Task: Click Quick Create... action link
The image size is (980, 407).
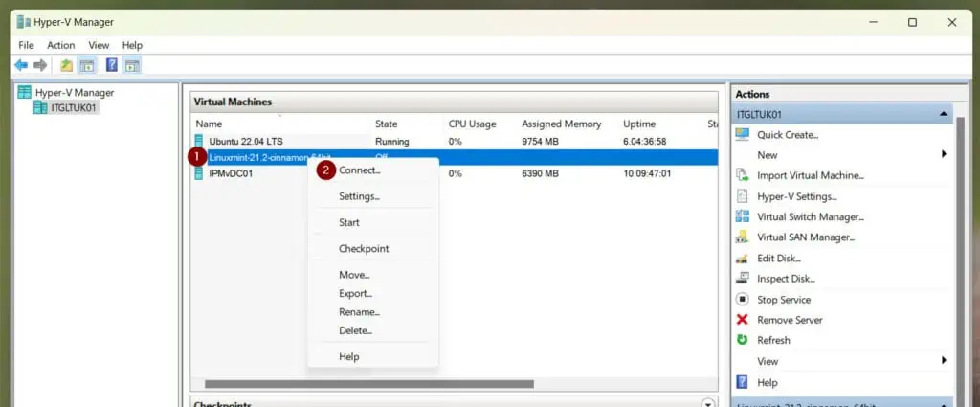Action: (788, 134)
